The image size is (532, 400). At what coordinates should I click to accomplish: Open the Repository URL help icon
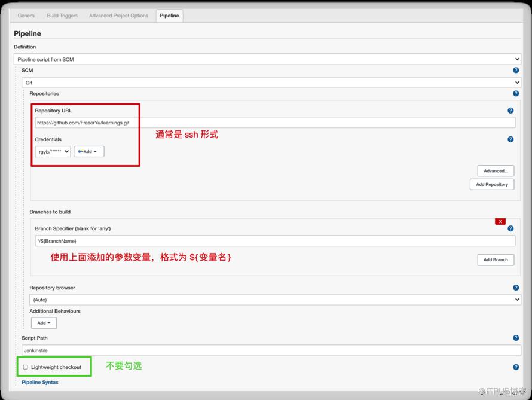(510, 111)
